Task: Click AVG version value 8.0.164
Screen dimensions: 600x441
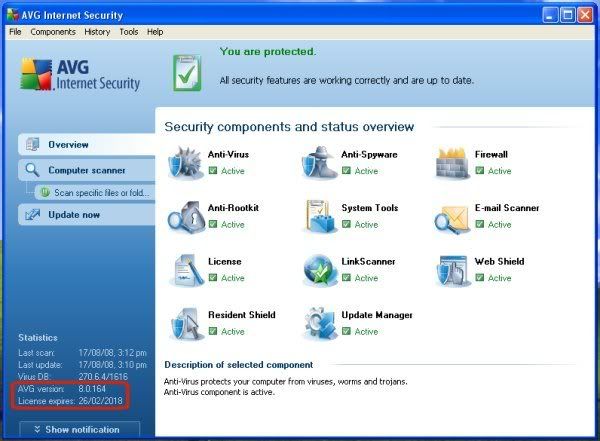Action: (92, 389)
